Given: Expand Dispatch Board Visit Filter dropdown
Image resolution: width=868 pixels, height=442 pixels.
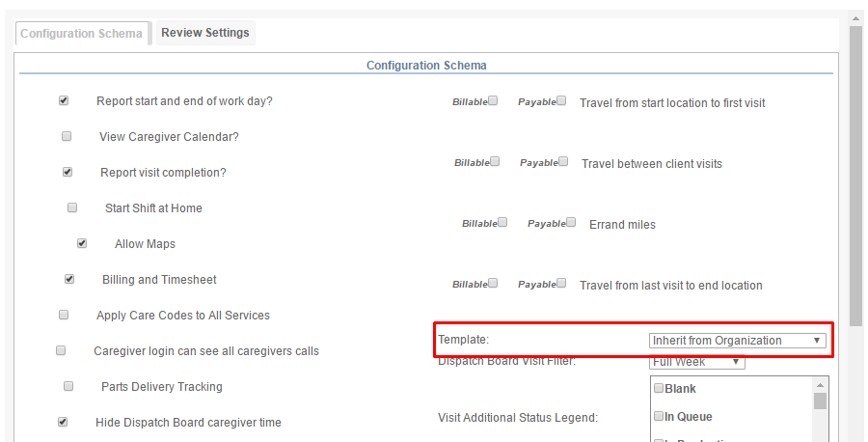Looking at the screenshot, I should (697, 362).
